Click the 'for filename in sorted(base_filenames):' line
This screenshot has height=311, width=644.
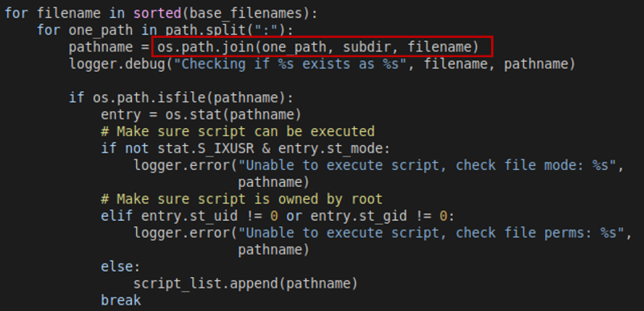161,14
